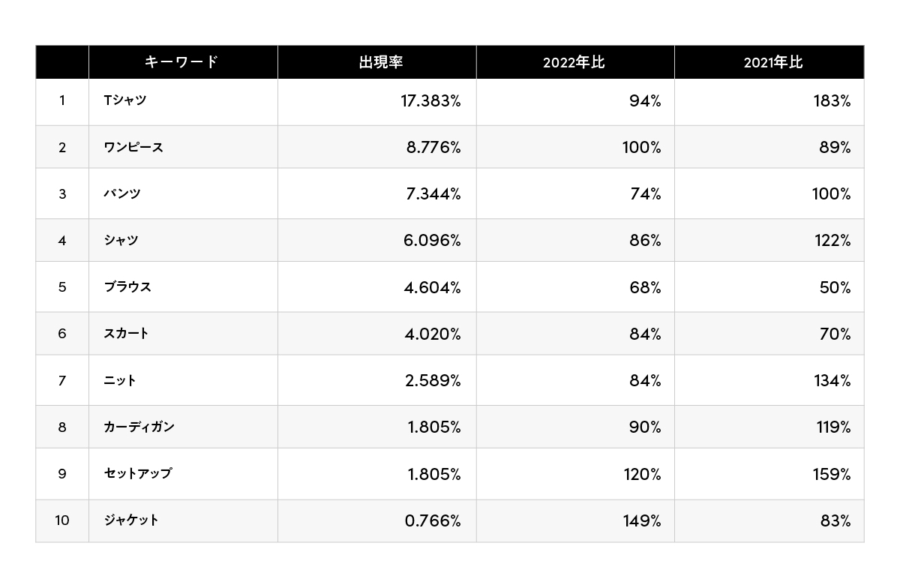Click the 出現率 column header
Image resolution: width=900 pixels, height=588 pixels.
(381, 62)
